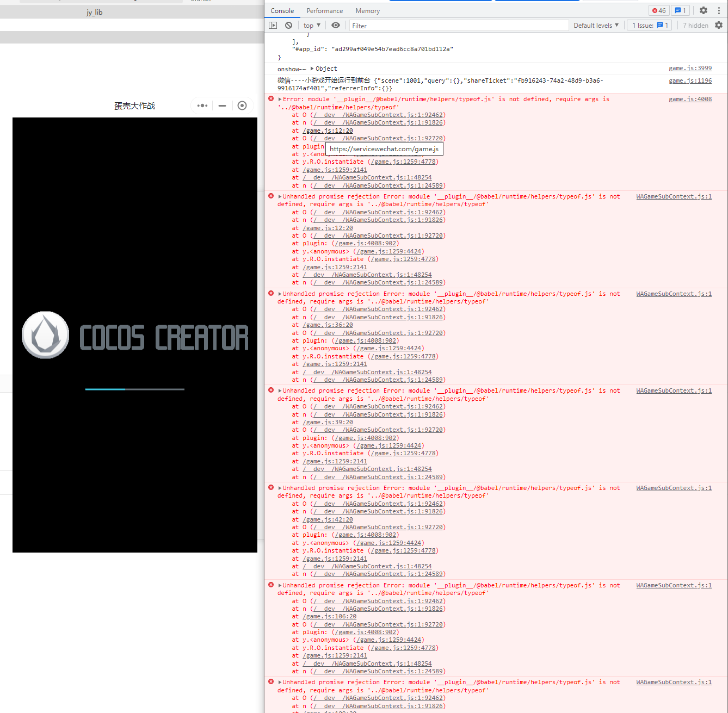Open DevTools settings gear next to message count
This screenshot has width=728, height=713.
tap(704, 10)
